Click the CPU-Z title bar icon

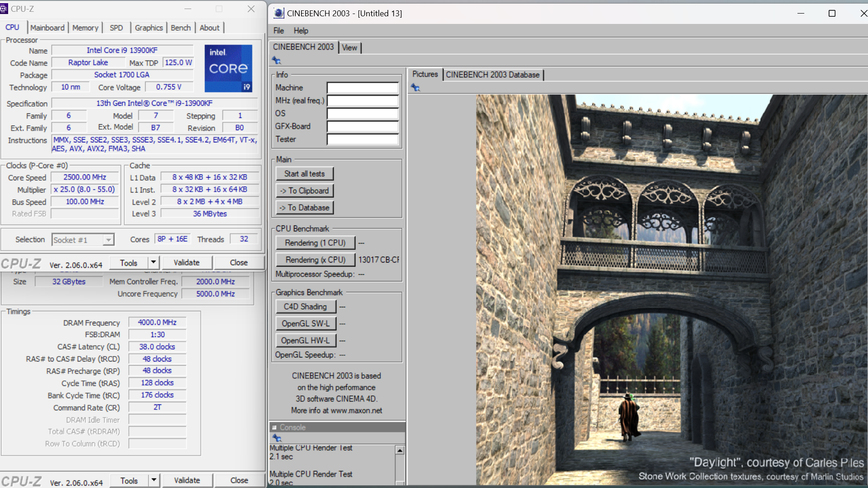pyautogui.click(x=4, y=9)
